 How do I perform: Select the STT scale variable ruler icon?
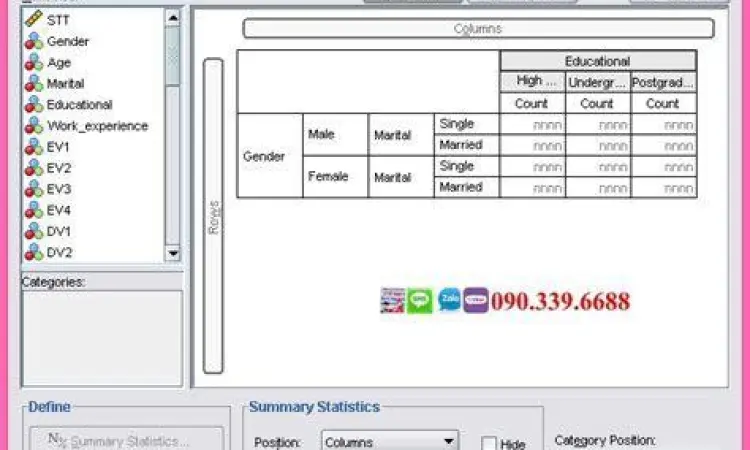[x=33, y=19]
